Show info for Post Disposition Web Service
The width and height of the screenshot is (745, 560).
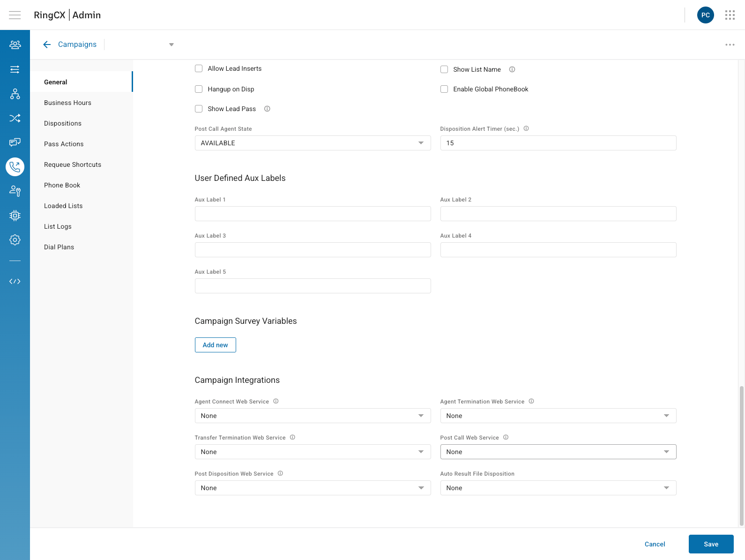[280, 473]
